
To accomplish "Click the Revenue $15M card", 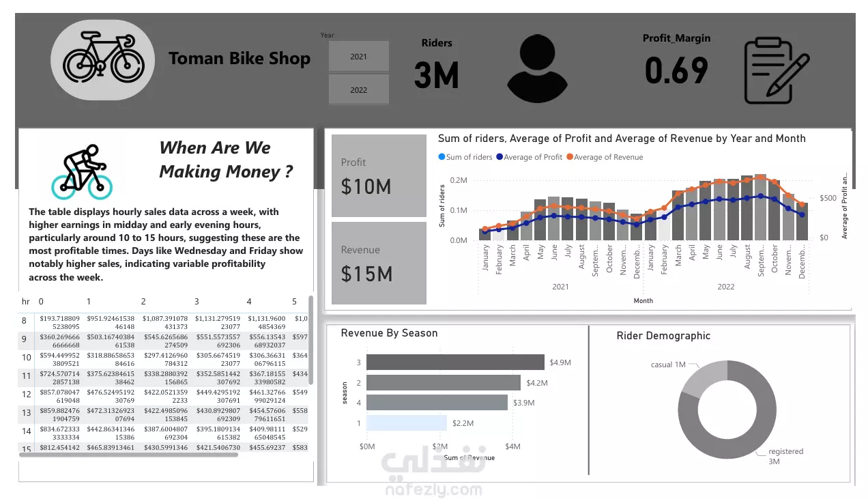I will click(379, 263).
